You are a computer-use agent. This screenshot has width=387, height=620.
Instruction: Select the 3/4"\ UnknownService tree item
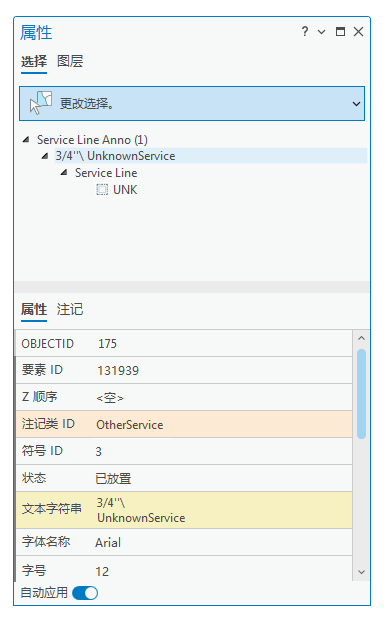pyautogui.click(x=115, y=156)
